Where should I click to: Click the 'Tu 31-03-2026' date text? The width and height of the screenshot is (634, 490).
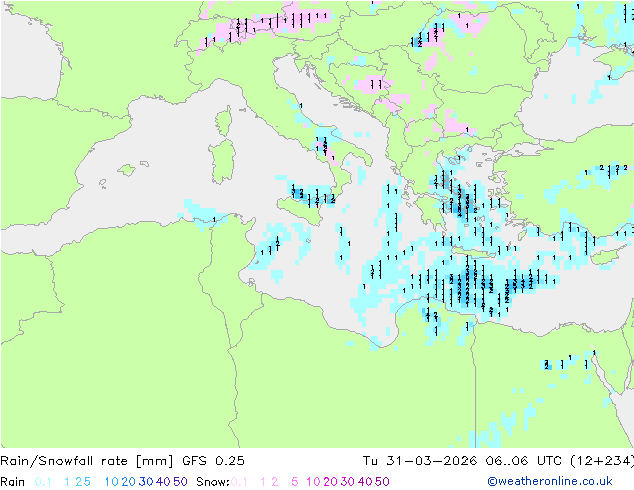tap(420, 461)
